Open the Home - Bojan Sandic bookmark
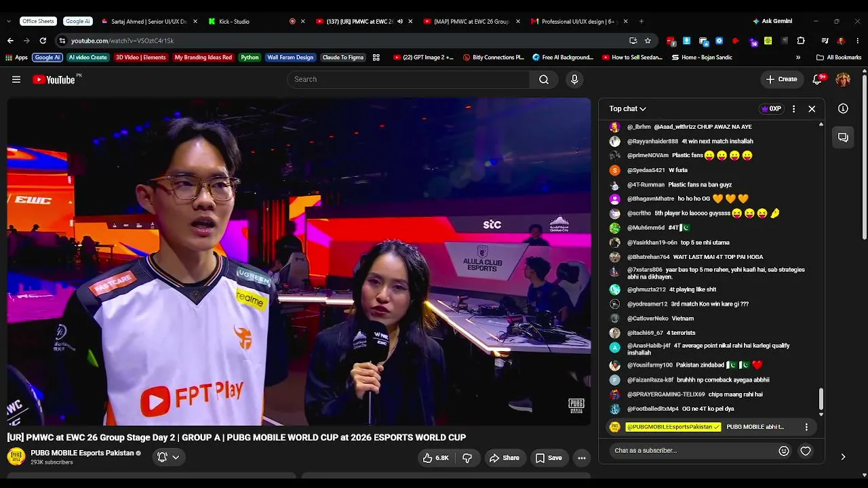868x488 pixels. point(702,58)
